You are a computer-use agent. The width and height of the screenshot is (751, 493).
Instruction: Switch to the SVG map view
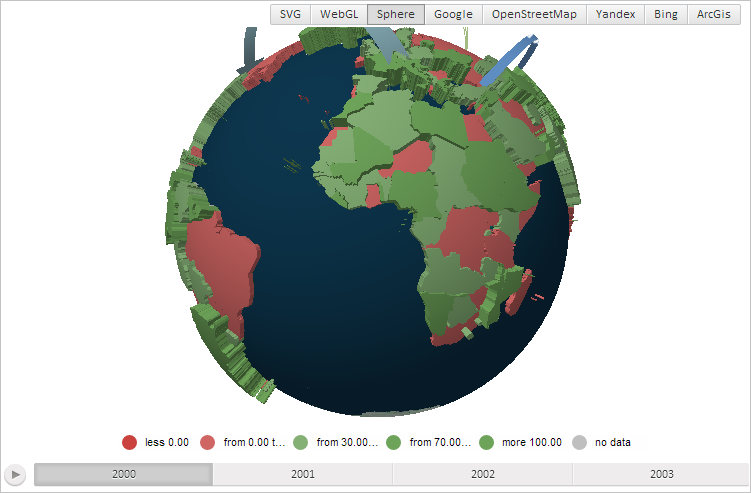290,14
